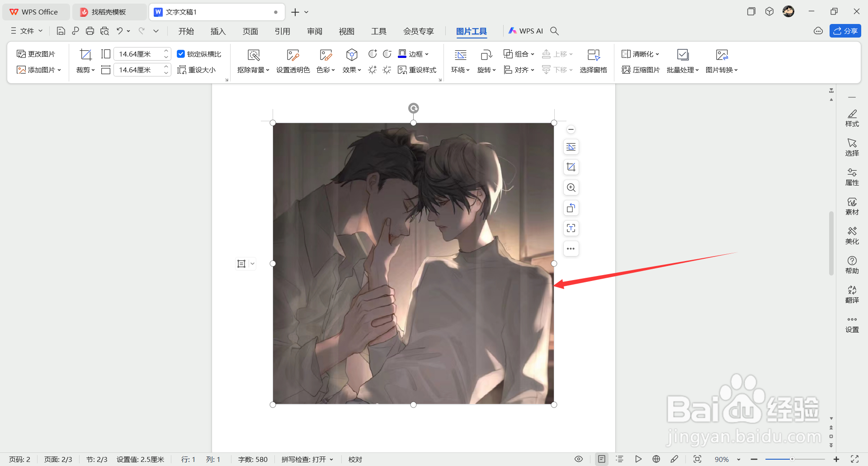The height and width of the screenshot is (466, 868).
Task: Click the floating text extract icon beside image
Action: 571,228
